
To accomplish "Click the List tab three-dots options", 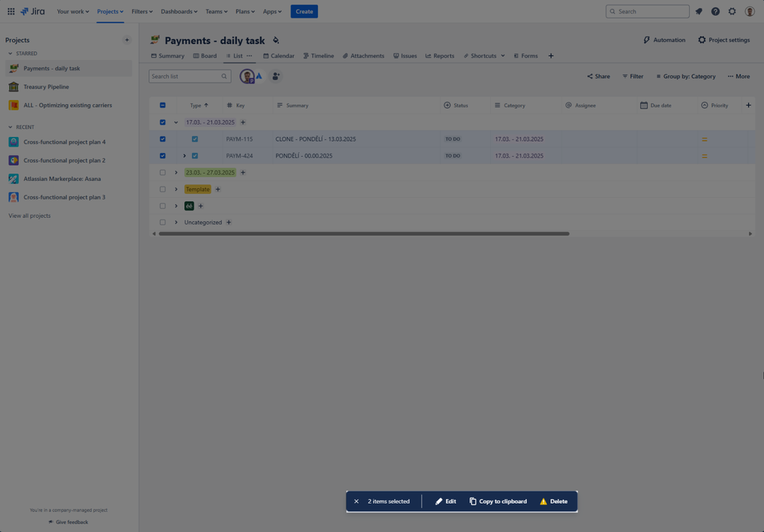I will (x=249, y=56).
